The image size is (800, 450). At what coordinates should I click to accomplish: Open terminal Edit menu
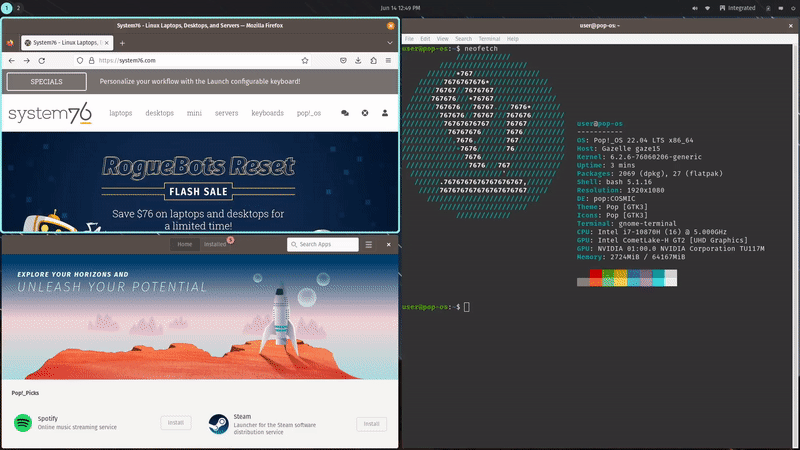click(425, 39)
